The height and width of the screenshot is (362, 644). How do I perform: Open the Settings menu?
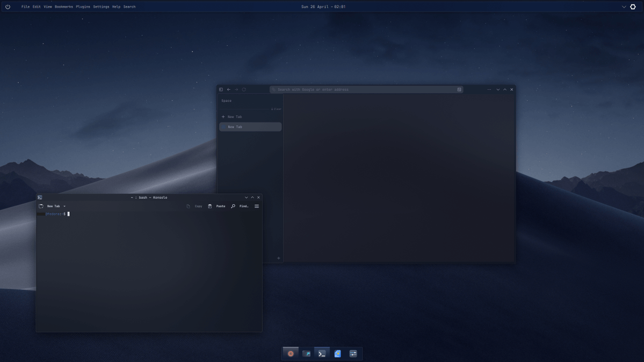[x=101, y=6]
